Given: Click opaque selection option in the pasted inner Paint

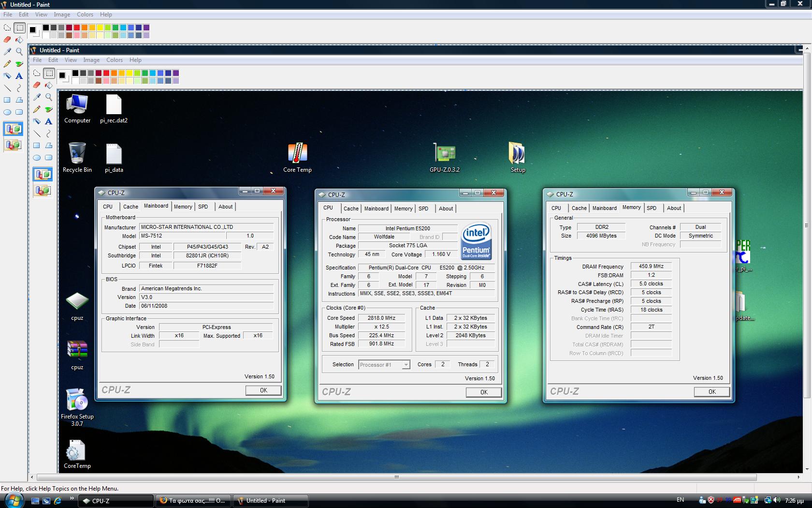Looking at the screenshot, I should (x=43, y=174).
